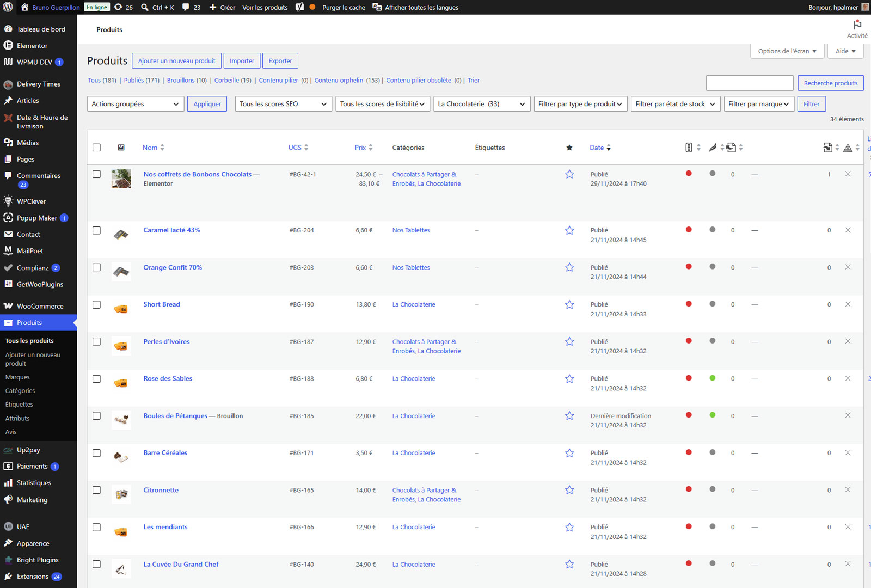The width and height of the screenshot is (871, 588).
Task: Check the Orange Confit 70% row
Action: pyautogui.click(x=96, y=267)
